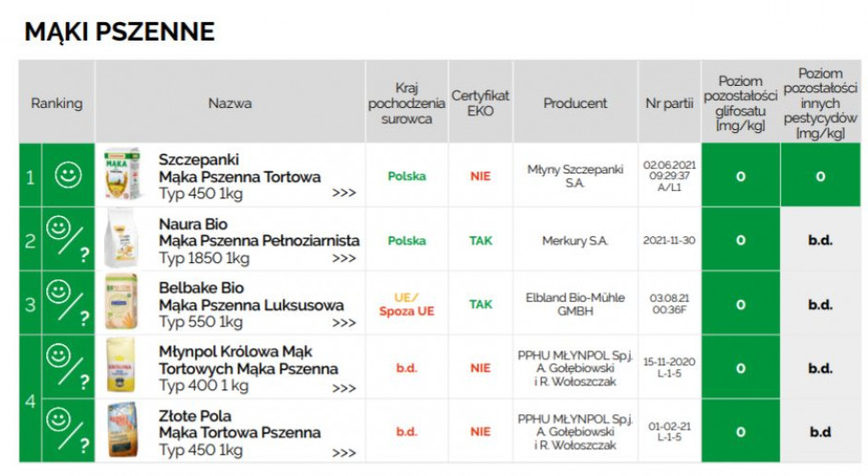Open the Belbake Bio Mąka Pszenna Luksusowa link
This screenshot has width=868, height=476.
251,304
